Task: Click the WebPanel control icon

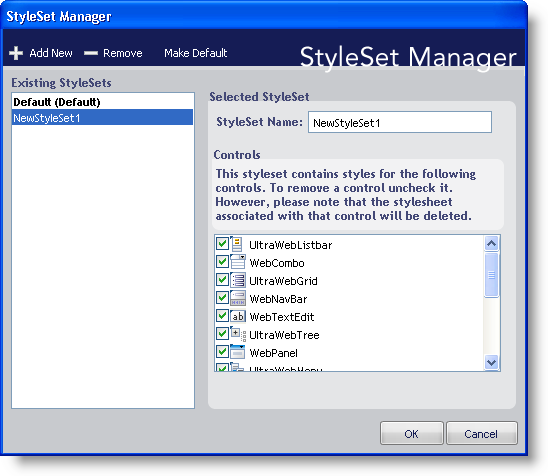Action: (x=238, y=352)
